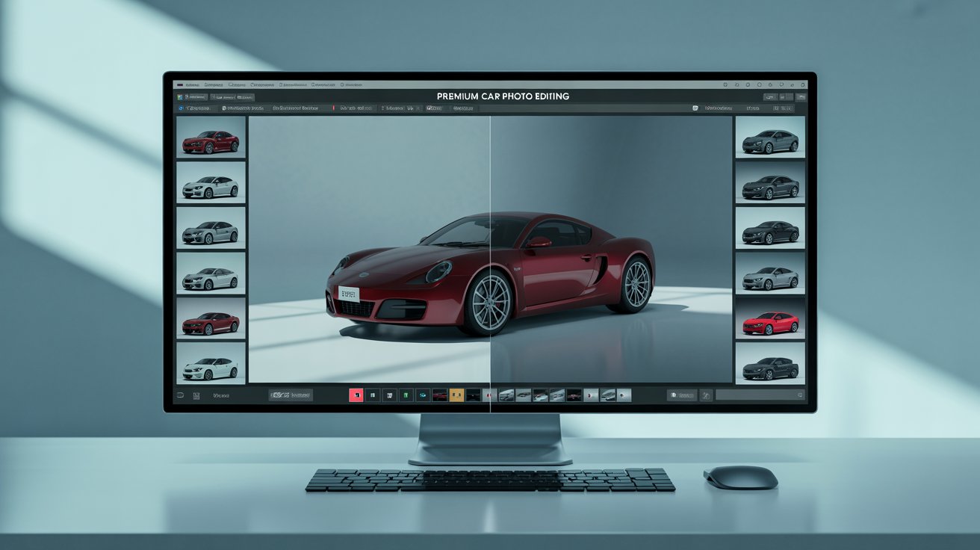This screenshot has width=980, height=550.
Task: Click the Presets button left of the filmstrip
Action: click(x=292, y=395)
